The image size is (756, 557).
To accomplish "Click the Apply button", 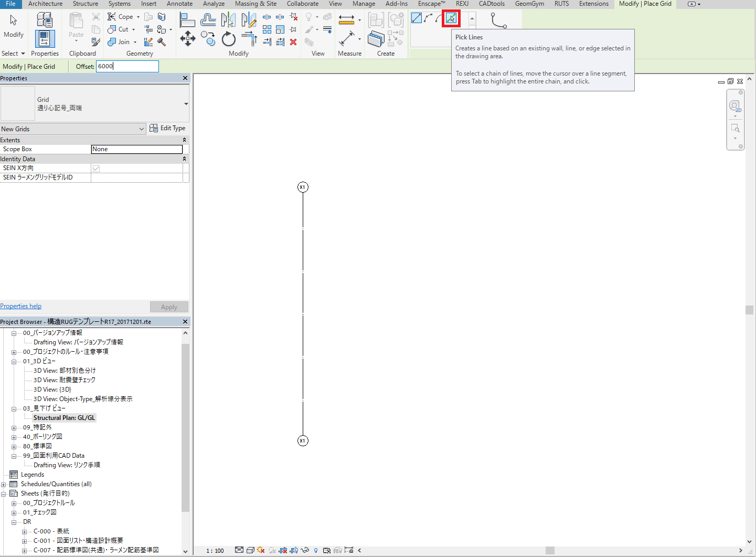I will (169, 307).
